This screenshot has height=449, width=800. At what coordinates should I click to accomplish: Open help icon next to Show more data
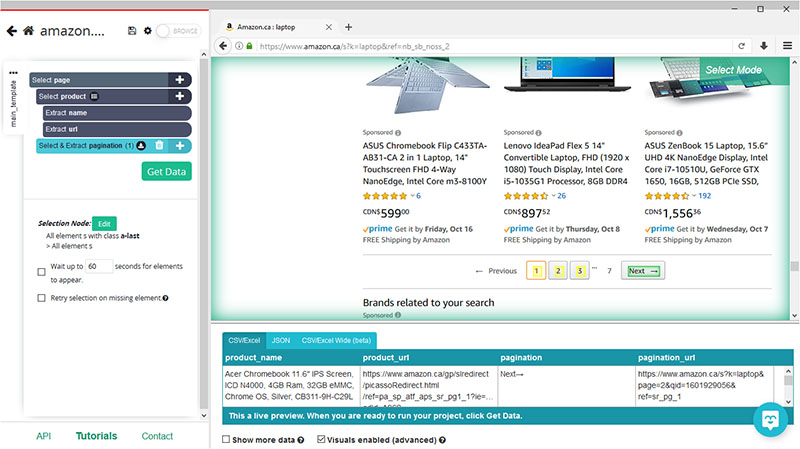pos(301,440)
